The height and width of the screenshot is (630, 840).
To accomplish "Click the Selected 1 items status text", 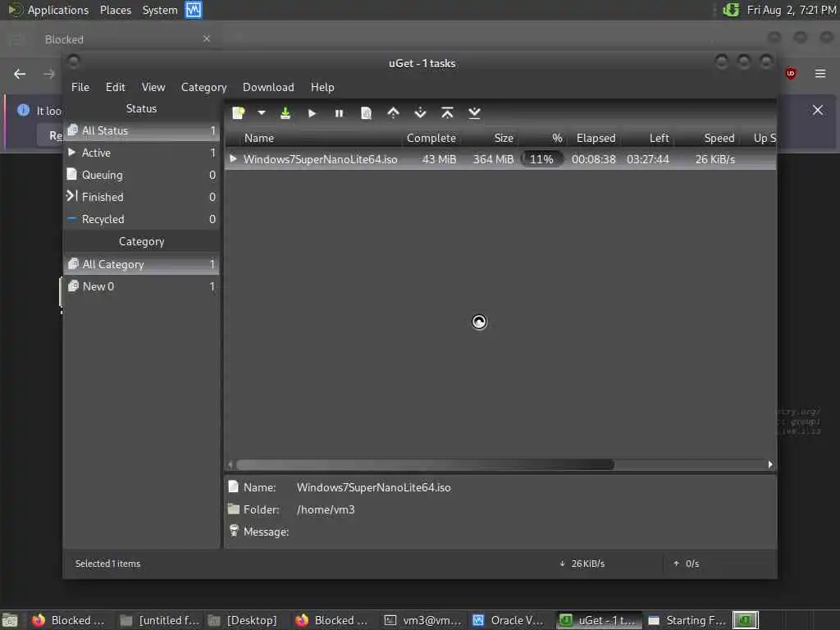I will (107, 564).
